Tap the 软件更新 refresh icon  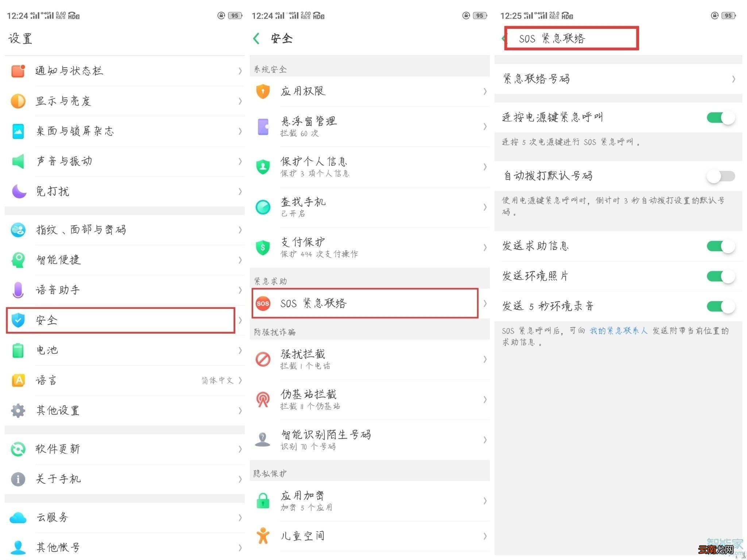point(18,449)
